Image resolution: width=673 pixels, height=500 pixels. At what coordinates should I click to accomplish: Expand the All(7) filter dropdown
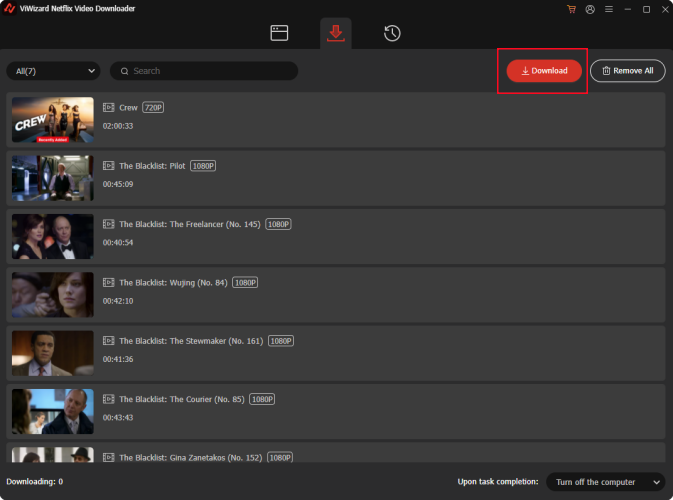(x=53, y=71)
